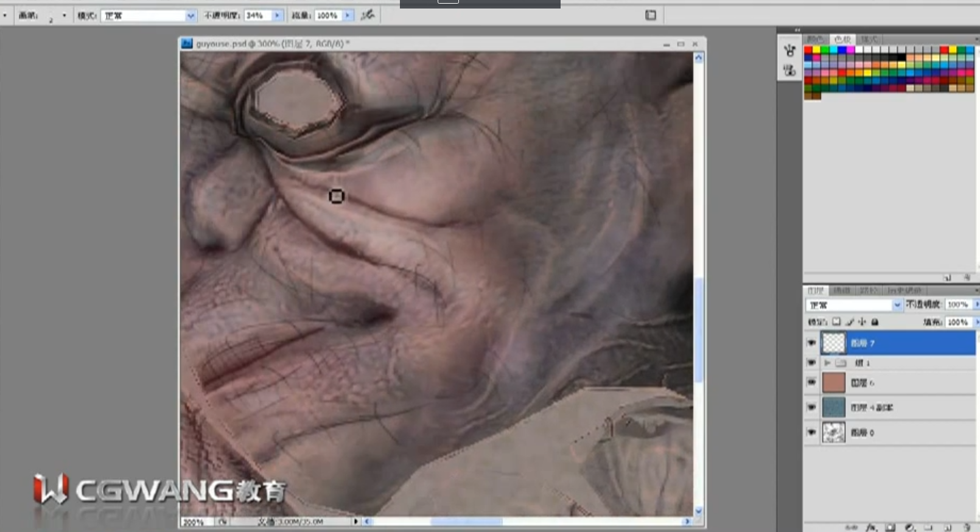Pick the pure blue swatch in first row

[x=842, y=50]
